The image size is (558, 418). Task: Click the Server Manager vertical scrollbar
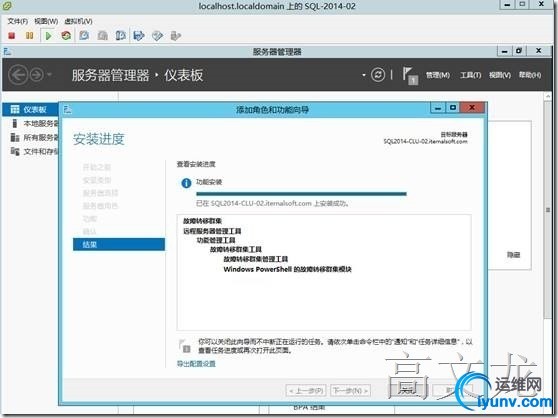(x=548, y=210)
